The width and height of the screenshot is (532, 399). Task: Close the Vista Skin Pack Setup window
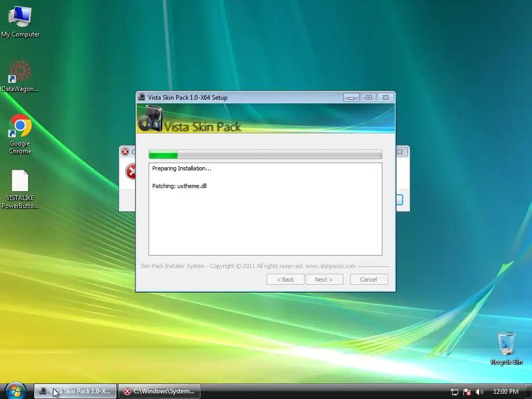point(386,98)
